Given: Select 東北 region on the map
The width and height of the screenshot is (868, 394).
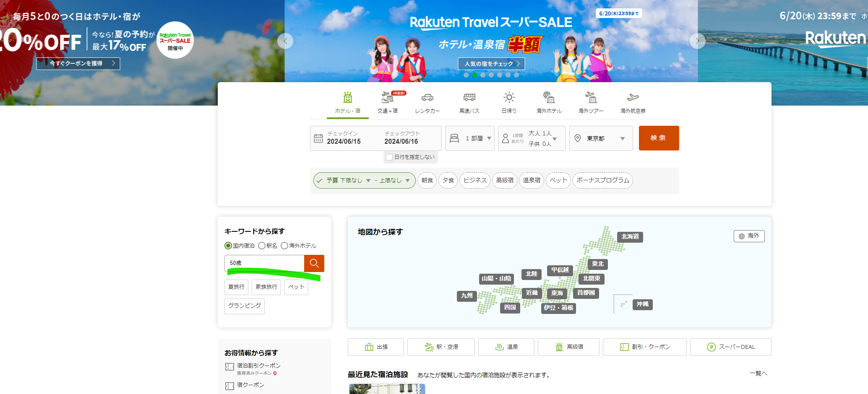Looking at the screenshot, I should tap(598, 264).
